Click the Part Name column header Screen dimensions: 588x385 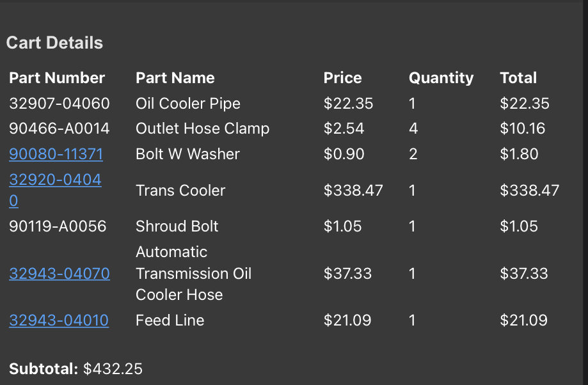coord(175,78)
